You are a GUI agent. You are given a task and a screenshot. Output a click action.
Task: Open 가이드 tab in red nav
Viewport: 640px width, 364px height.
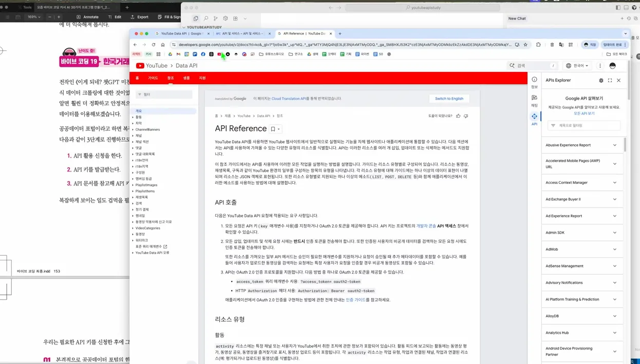(153, 78)
